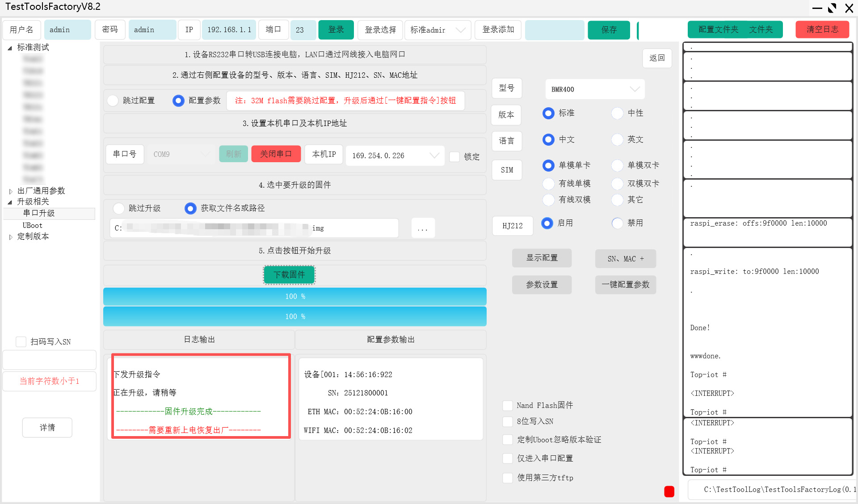This screenshot has height=504, width=858.
Task: Click the 保存 (Save) button
Action: [609, 30]
